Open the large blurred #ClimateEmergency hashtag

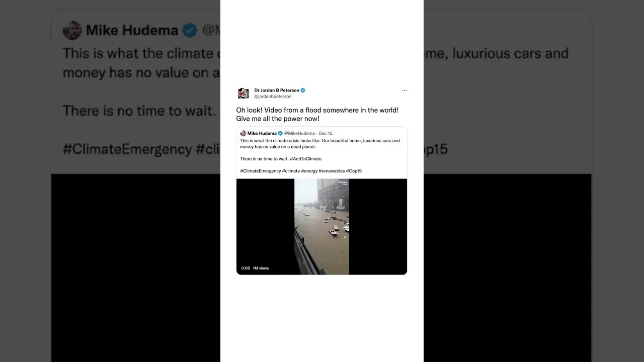pos(127,149)
